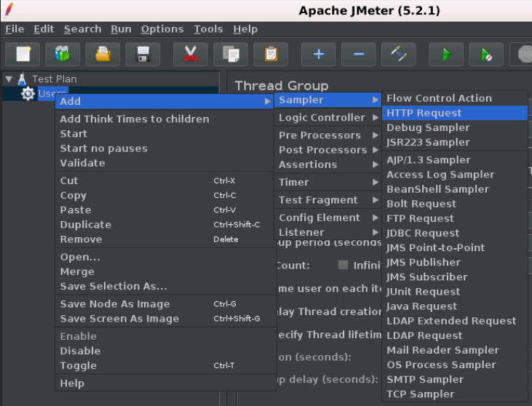Choose JSR223 Sampler

click(455, 142)
